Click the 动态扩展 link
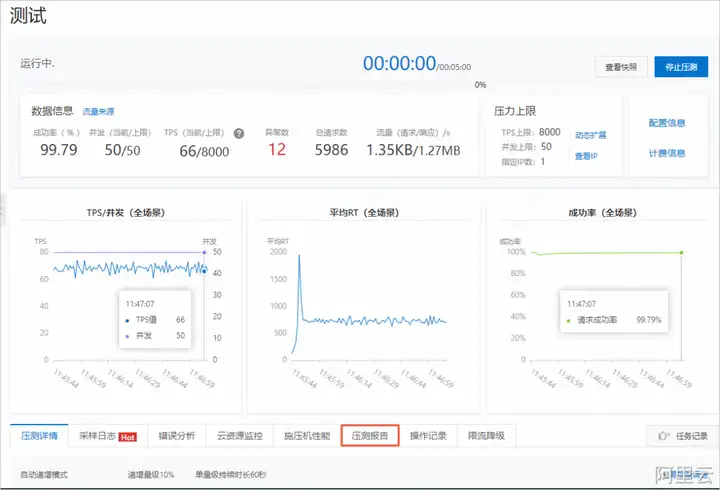720x490 pixels. click(x=591, y=135)
